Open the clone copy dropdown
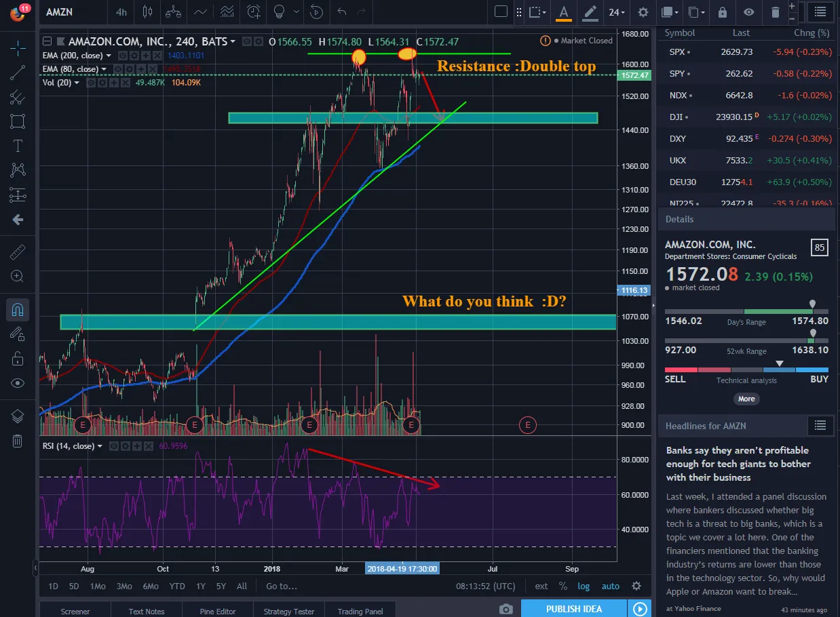Screen dimensions: 840x617 pyautogui.click(x=696, y=12)
